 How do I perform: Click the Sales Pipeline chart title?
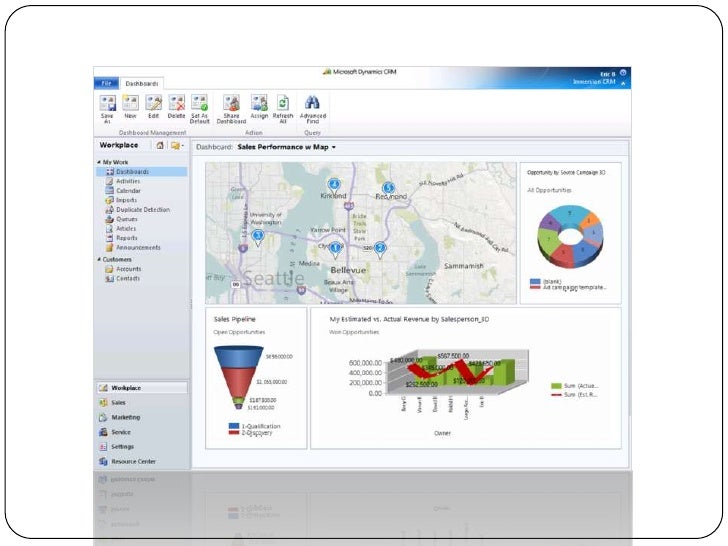[234, 319]
